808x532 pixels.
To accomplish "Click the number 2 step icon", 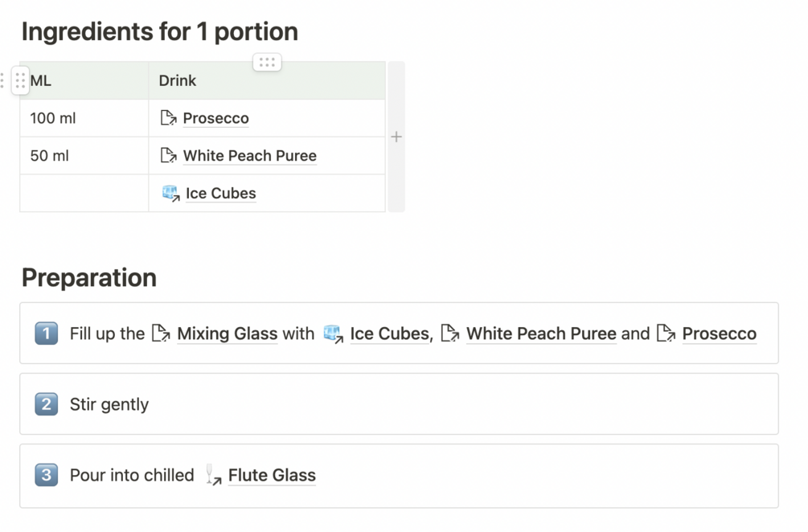I will tap(47, 403).
